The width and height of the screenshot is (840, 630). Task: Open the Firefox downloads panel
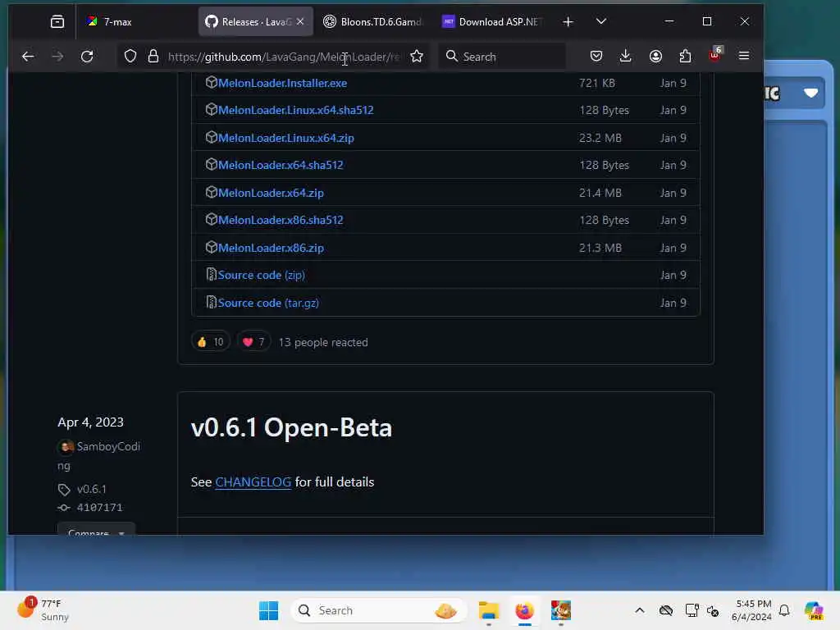[625, 57]
